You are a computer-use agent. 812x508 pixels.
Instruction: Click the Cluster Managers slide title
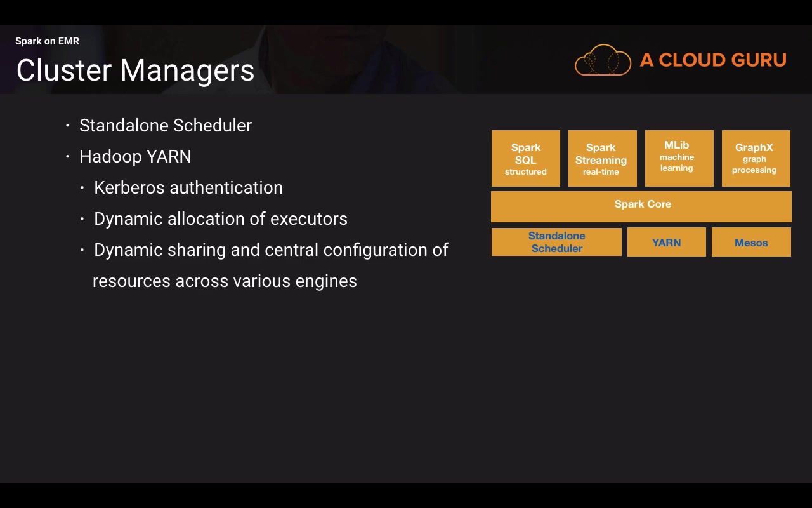pyautogui.click(x=135, y=70)
